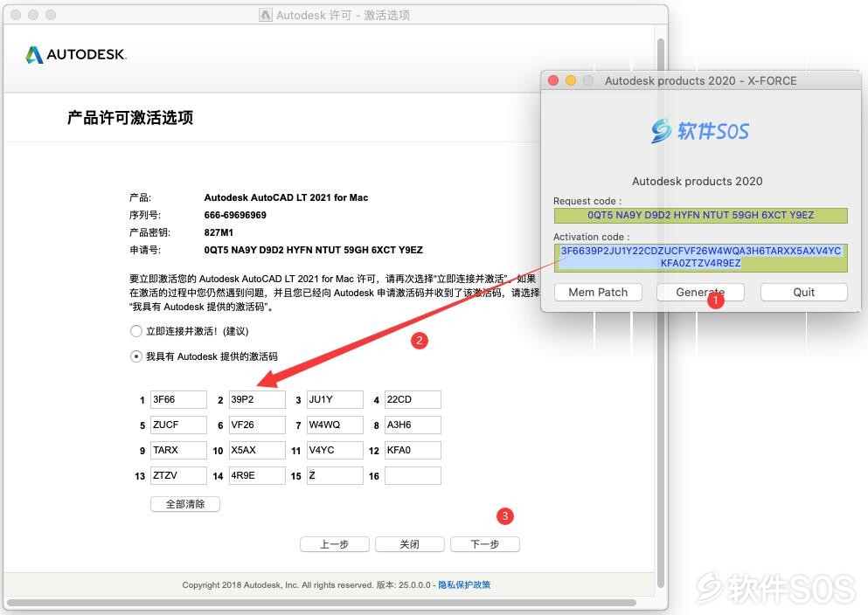This screenshot has height=615, width=868.
Task: Click activation field 15 containing Z
Action: (335, 475)
